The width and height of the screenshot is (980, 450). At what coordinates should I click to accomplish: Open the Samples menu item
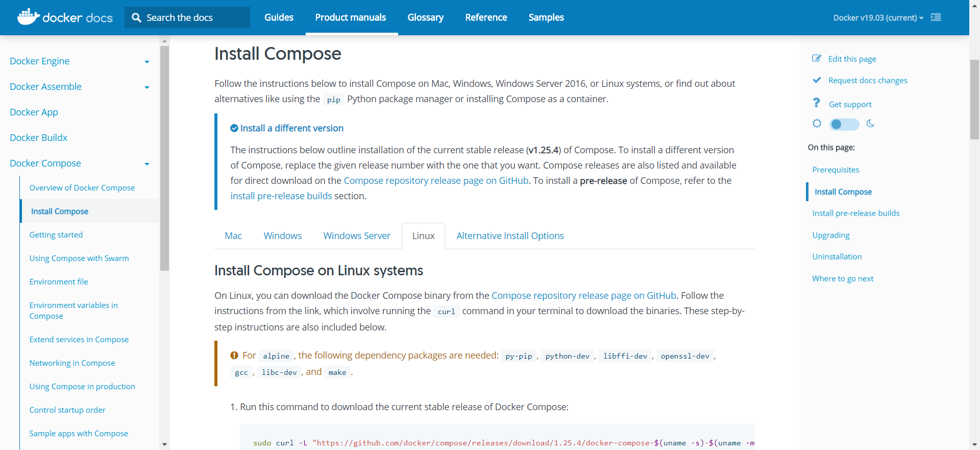click(x=546, y=17)
